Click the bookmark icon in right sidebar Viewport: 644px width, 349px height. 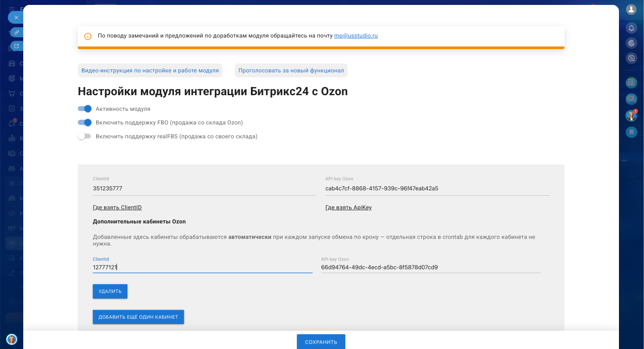click(631, 132)
